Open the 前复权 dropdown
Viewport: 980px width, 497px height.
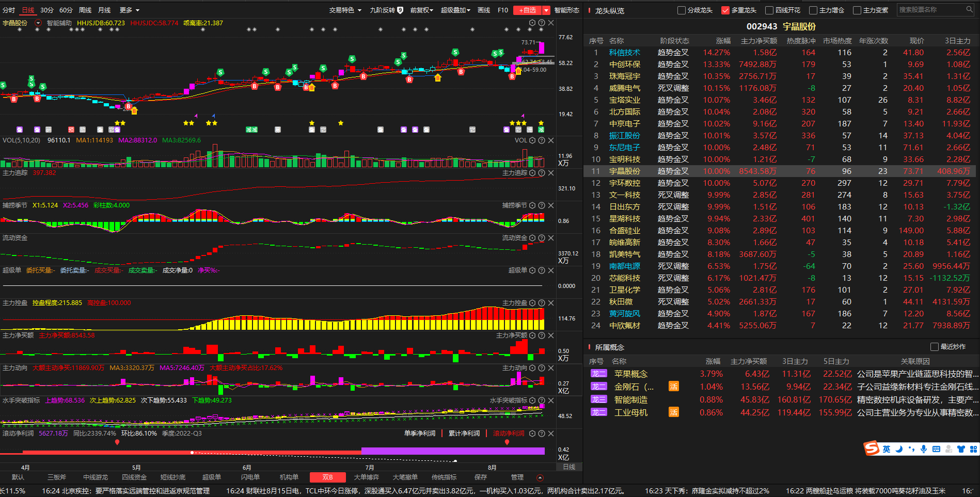coord(422,10)
